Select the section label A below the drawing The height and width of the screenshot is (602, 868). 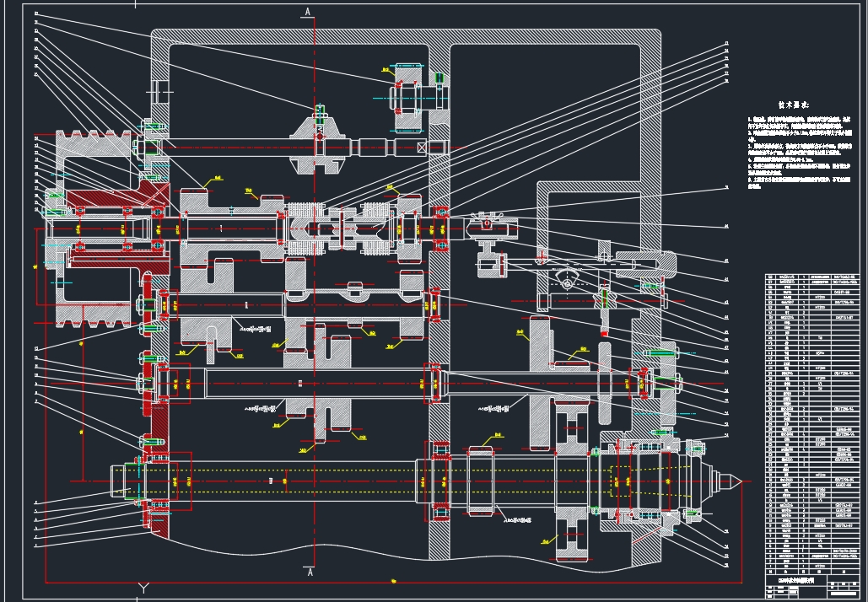[x=310, y=572]
